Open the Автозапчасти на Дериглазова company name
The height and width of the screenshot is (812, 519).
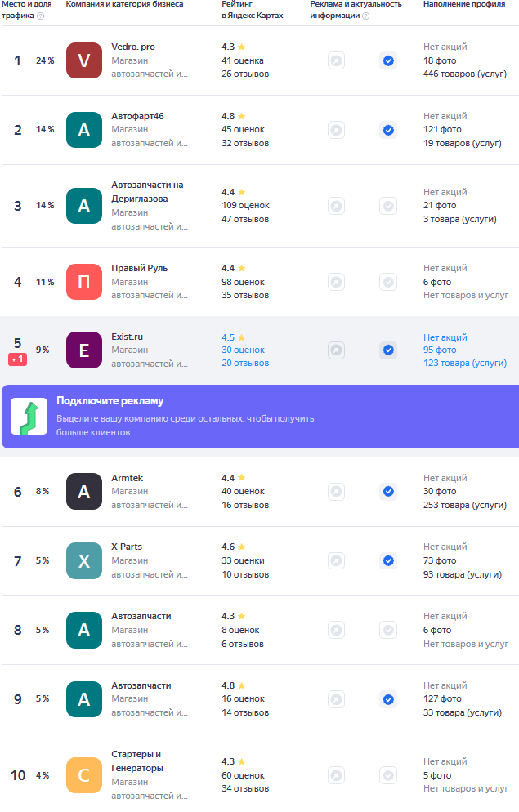click(147, 191)
